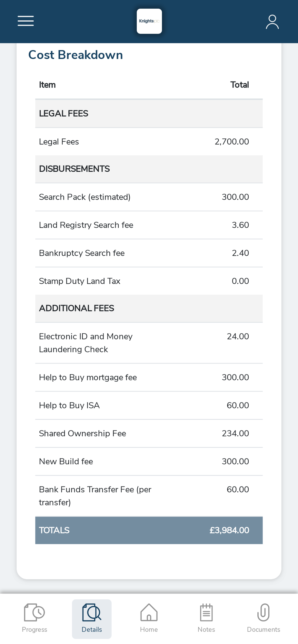Click the Cost Breakdown heading
The width and height of the screenshot is (298, 644).
(x=75, y=55)
